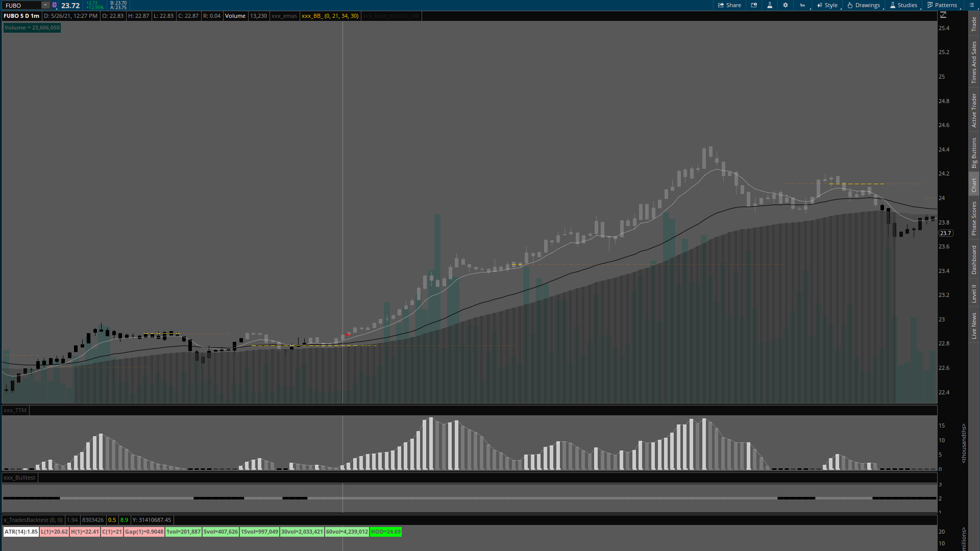Switch to the Active Trader side tab

[x=974, y=110]
